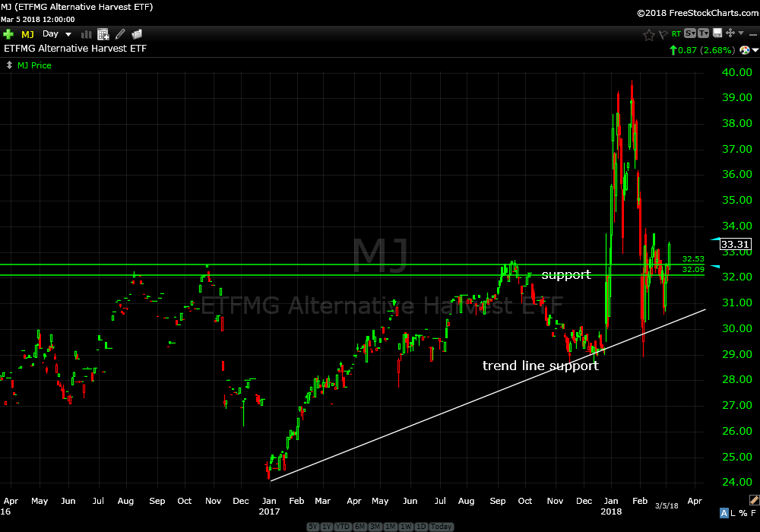Click the four-arrow move icon
Viewport: 760px width, 532px height.
point(730,33)
